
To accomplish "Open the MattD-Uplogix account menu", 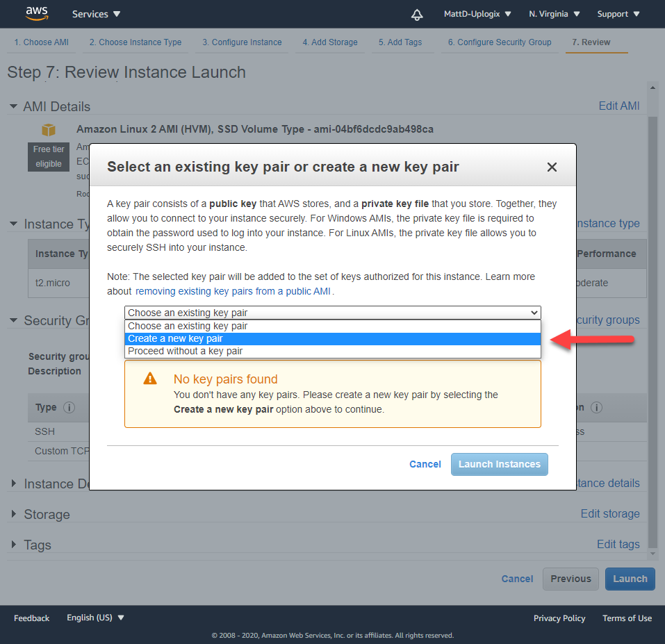I will pos(477,14).
